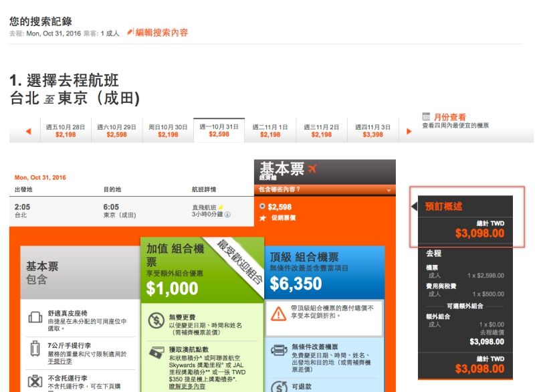Click the airplane icon next to 基本票 header

[312, 168]
